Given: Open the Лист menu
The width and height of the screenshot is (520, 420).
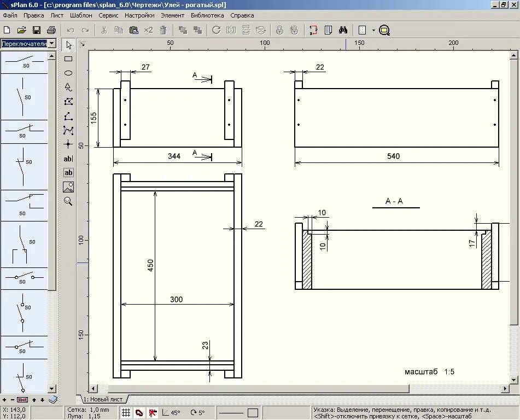Looking at the screenshot, I should 57,15.
